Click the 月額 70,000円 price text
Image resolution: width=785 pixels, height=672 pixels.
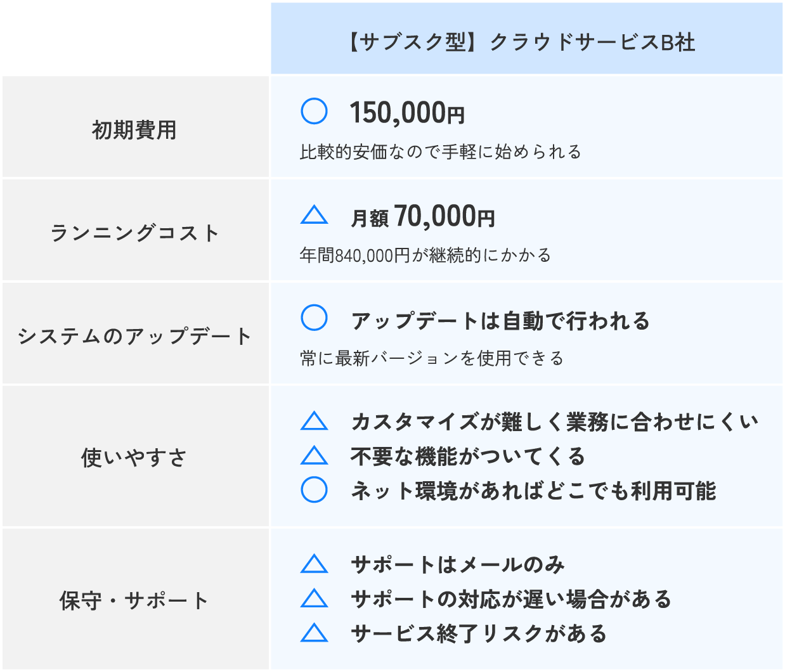pyautogui.click(x=423, y=217)
